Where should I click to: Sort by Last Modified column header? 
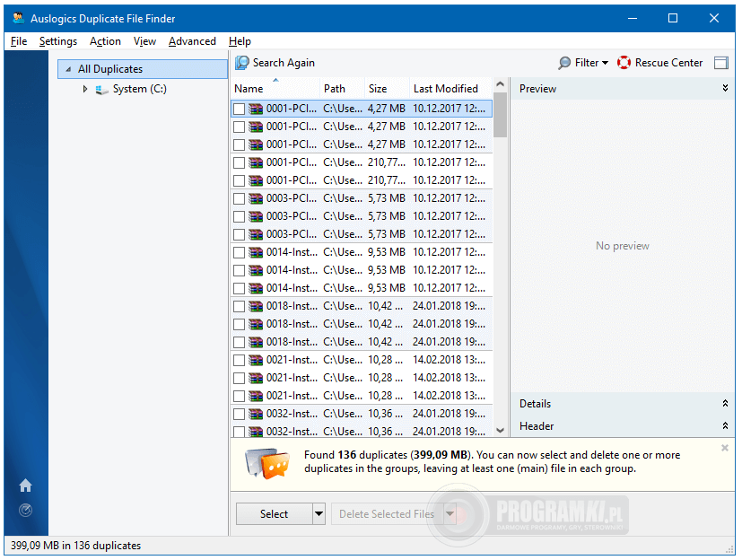tap(450, 89)
